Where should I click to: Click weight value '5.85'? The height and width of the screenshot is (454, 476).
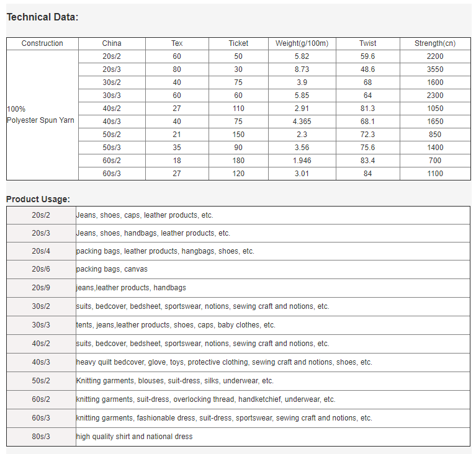302,96
